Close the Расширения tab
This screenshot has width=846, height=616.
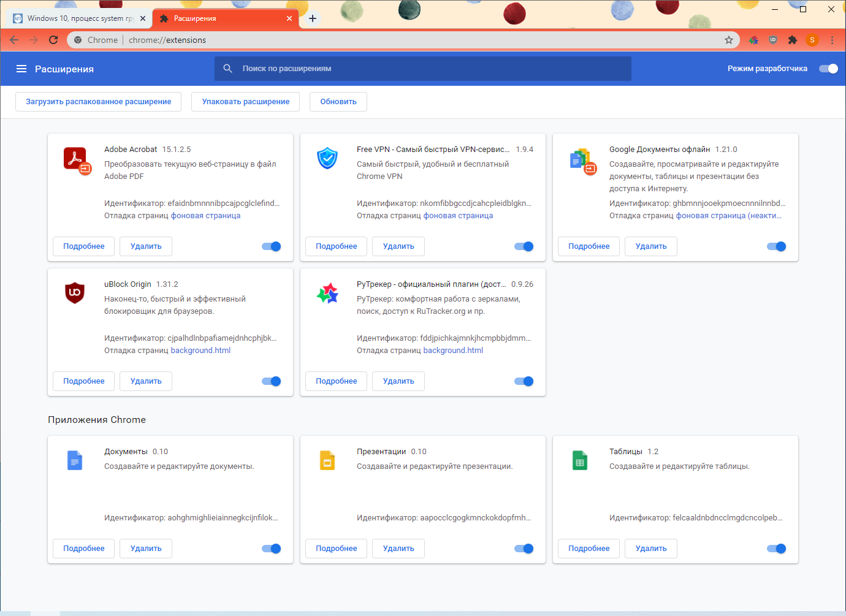coord(289,18)
